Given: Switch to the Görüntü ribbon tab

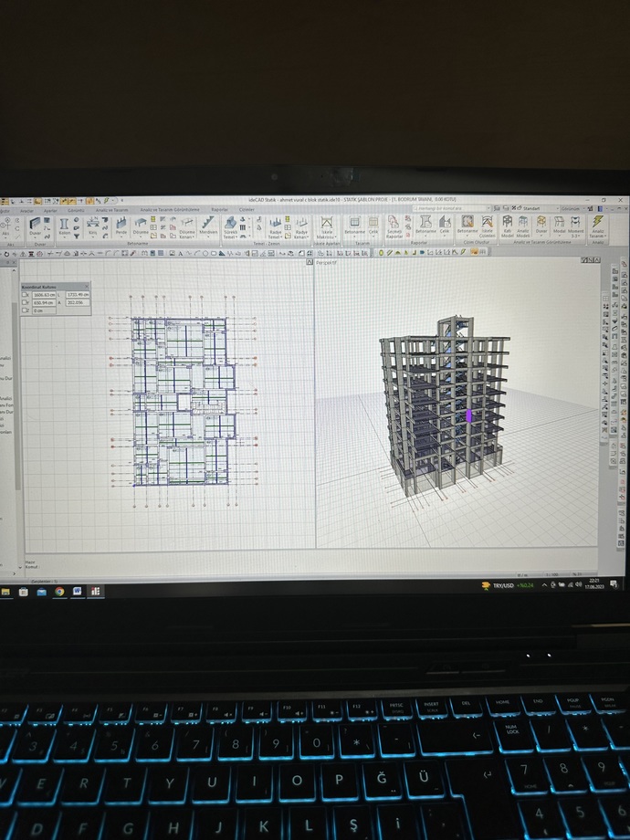Looking at the screenshot, I should [x=76, y=211].
